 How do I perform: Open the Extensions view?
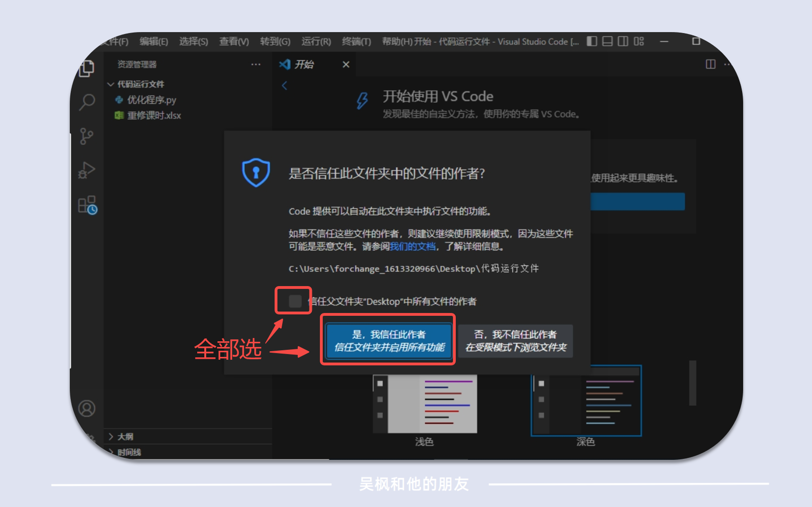coord(87,205)
